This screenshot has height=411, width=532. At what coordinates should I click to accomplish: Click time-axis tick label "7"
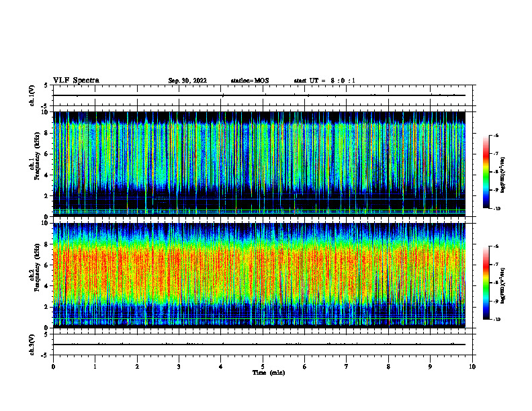pos(347,367)
